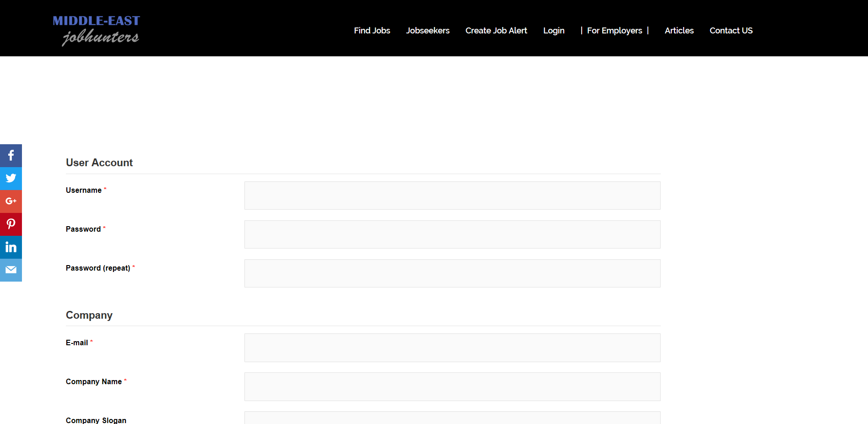Open the For Employers menu
The height and width of the screenshot is (424, 868).
click(614, 31)
